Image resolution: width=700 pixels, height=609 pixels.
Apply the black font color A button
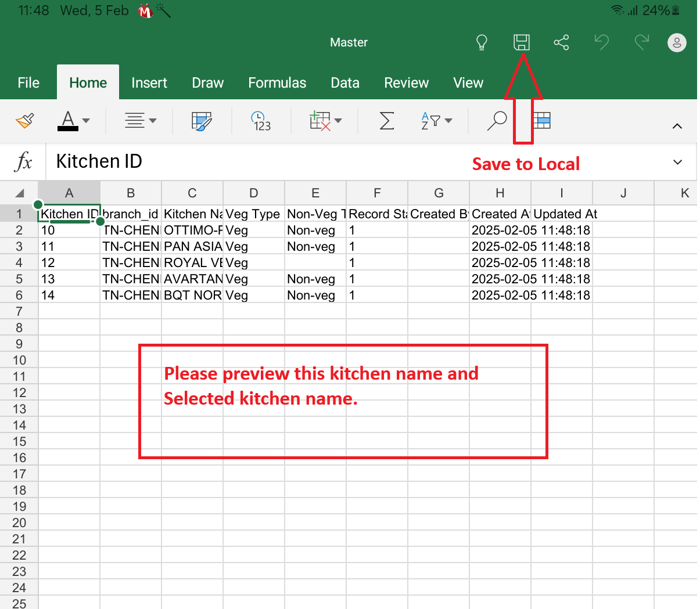click(68, 121)
